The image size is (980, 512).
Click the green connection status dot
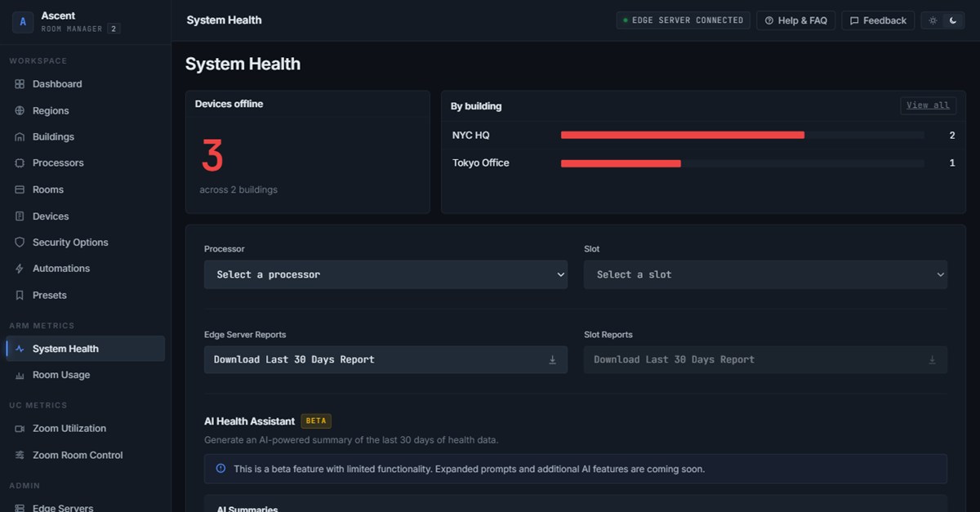click(626, 20)
